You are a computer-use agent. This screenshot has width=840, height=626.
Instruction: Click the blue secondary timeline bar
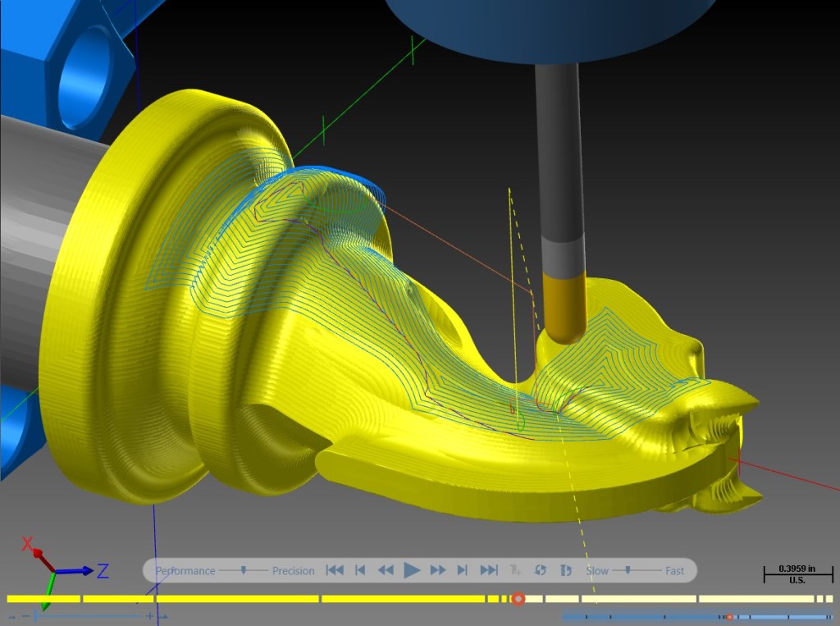(696, 617)
